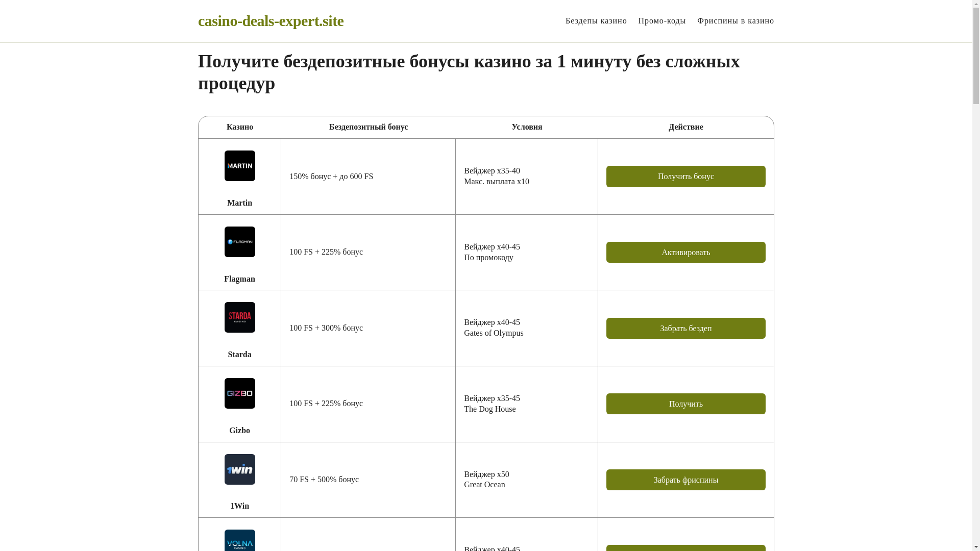Click the casino-deals-expert.site header logo
980x551 pixels.
271,21
